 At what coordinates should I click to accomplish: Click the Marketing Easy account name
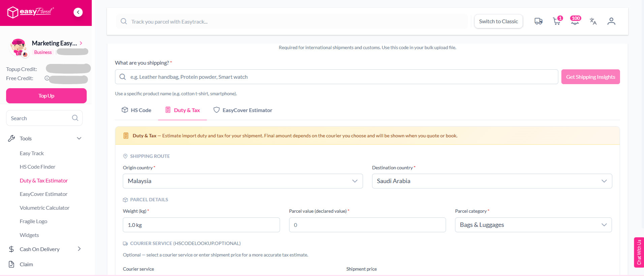click(x=54, y=43)
